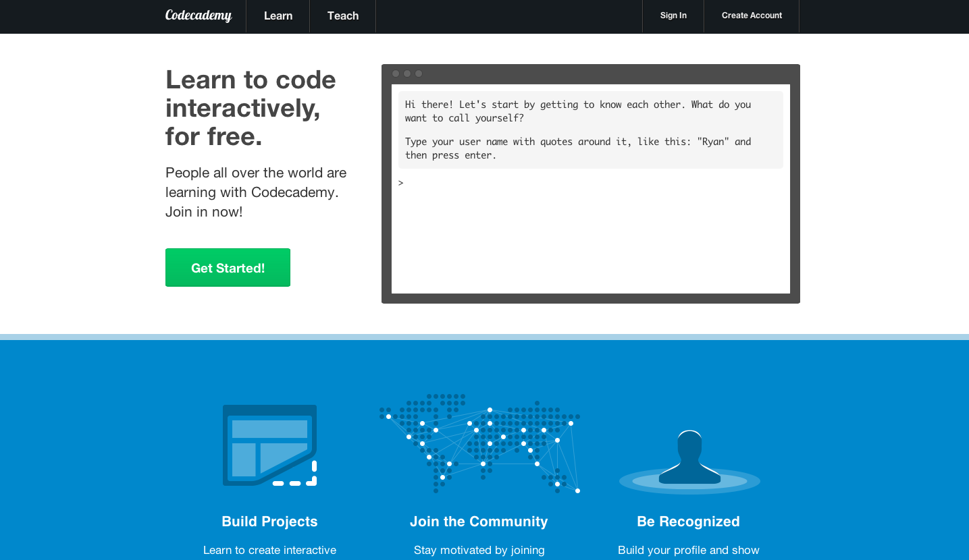Click 'Build your profile and show' text

coord(689,551)
